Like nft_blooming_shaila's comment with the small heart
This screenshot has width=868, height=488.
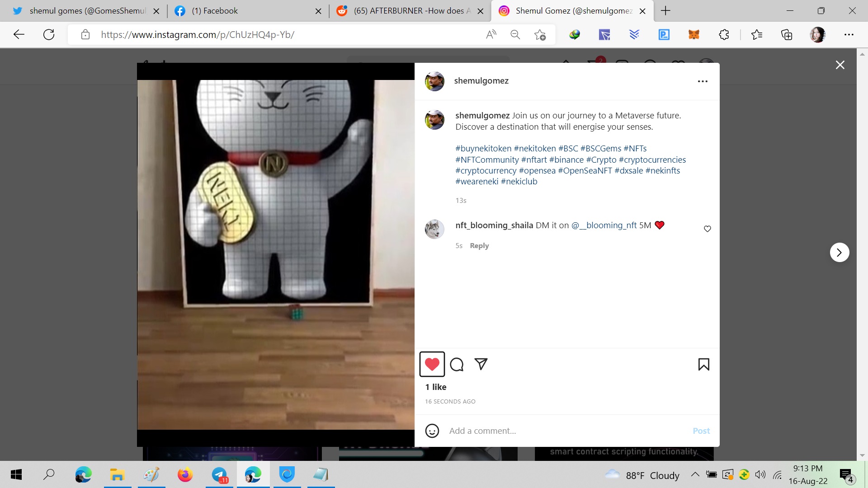(x=708, y=229)
